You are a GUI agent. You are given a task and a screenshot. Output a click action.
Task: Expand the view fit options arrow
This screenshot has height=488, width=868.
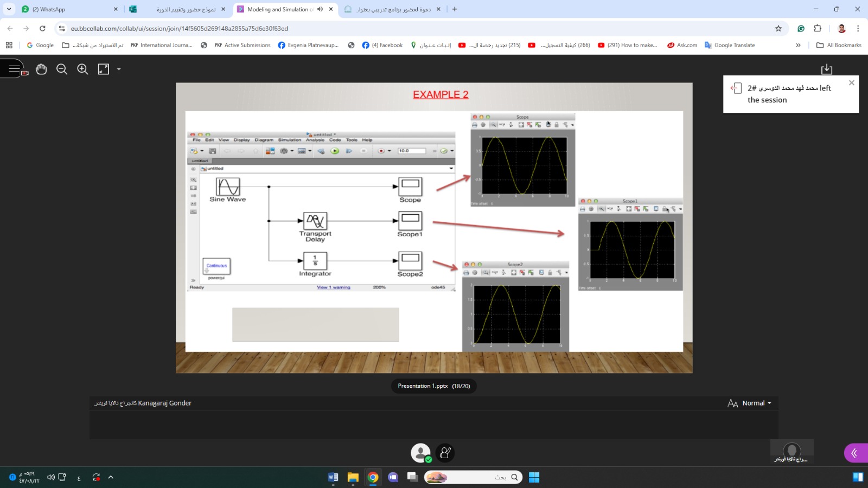point(119,69)
